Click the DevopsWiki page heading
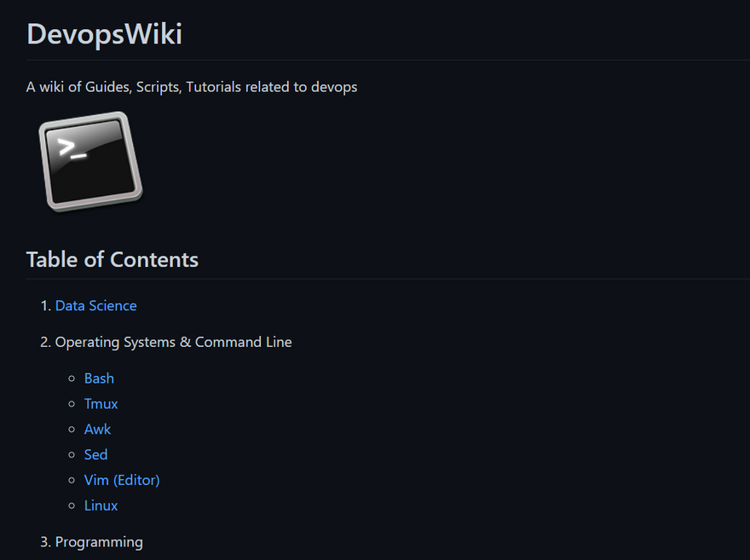The width and height of the screenshot is (750, 560). tap(104, 34)
